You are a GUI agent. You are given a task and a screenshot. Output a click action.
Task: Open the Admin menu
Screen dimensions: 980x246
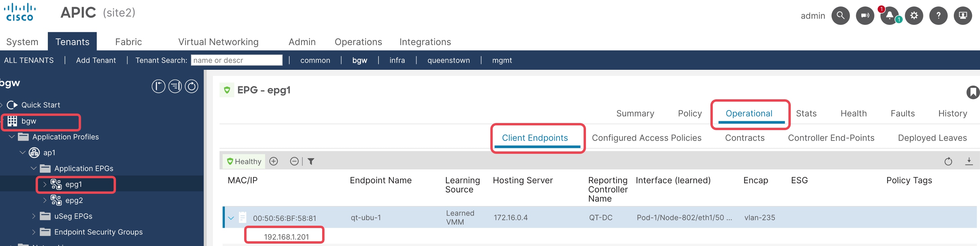[x=302, y=42]
